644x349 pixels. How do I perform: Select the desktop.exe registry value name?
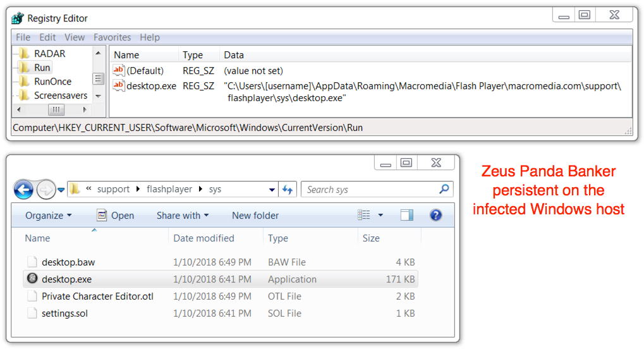tap(151, 86)
